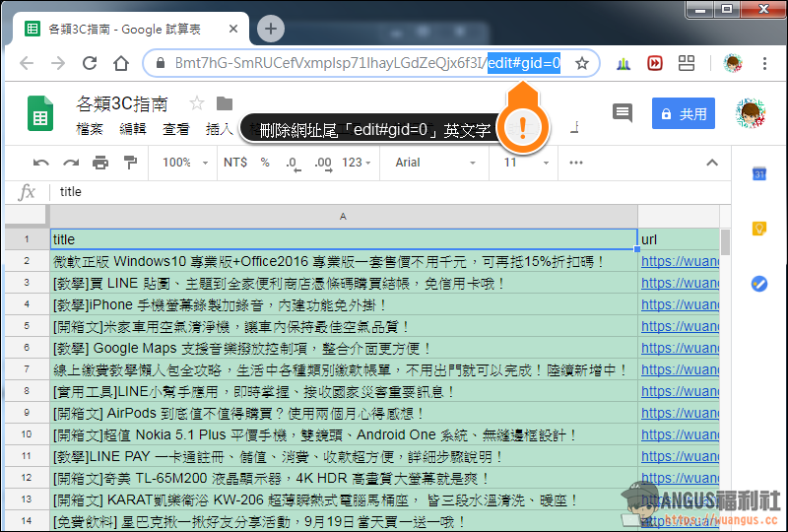Image resolution: width=788 pixels, height=532 pixels.
Task: Select the iPhone 手機螢幕錄製 cell
Action: 344,304
